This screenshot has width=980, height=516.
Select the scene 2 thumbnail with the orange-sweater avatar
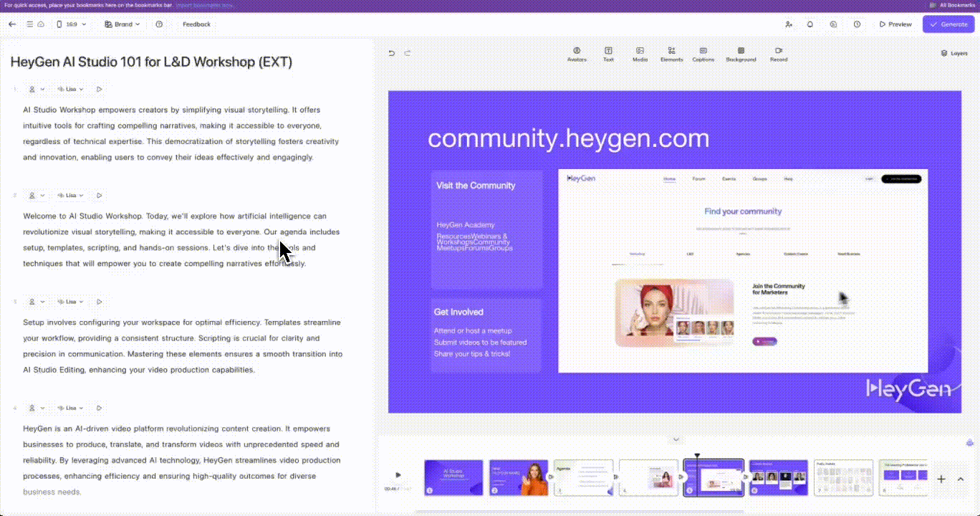point(519,477)
